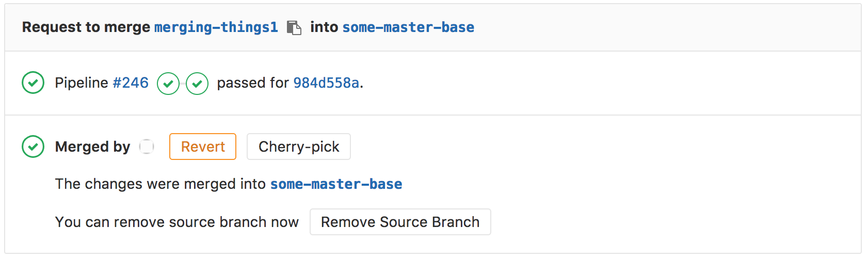Open the first pipeline stage icon
868x259 pixels.
(168, 83)
